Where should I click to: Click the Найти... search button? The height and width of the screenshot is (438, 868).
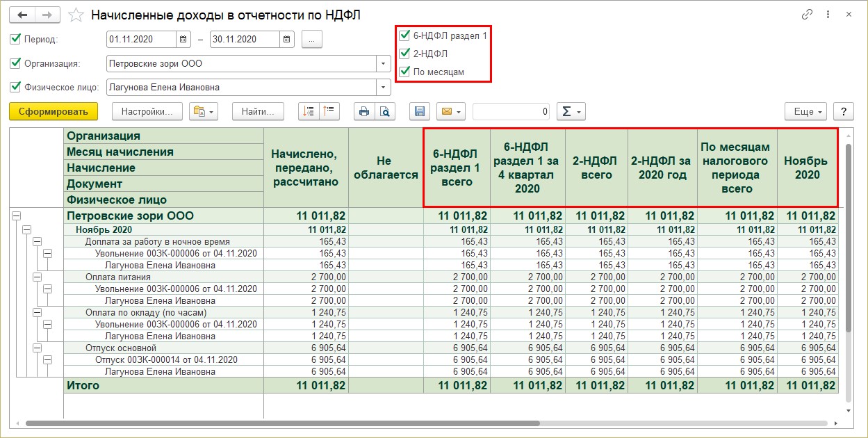coord(259,111)
